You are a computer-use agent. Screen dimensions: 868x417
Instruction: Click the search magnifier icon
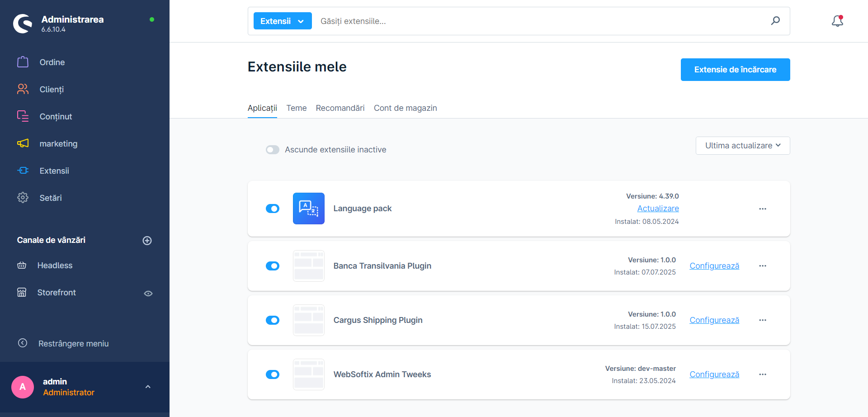(775, 21)
